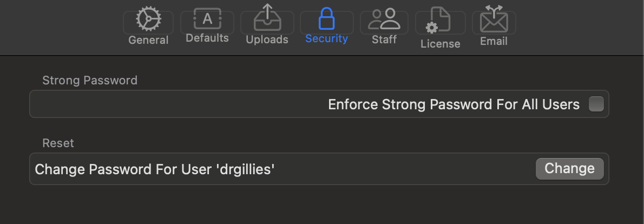Open General settings via the gear icon
644x224 pixels.
coord(148,19)
